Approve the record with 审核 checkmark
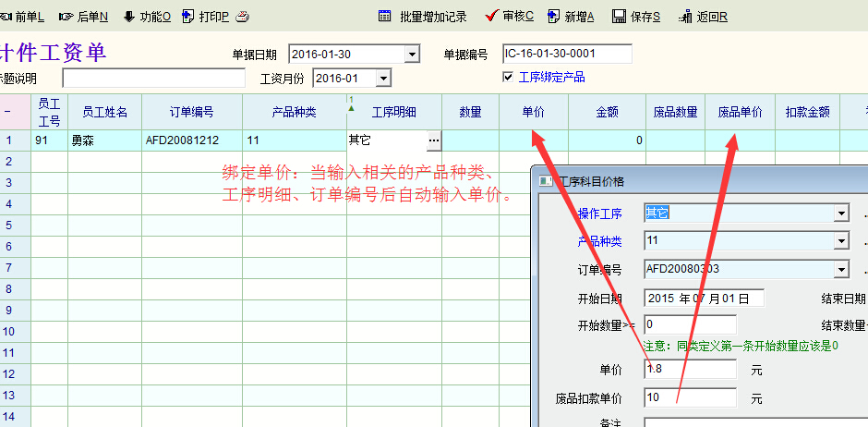Image resolution: width=868 pixels, height=427 pixels. (x=491, y=16)
